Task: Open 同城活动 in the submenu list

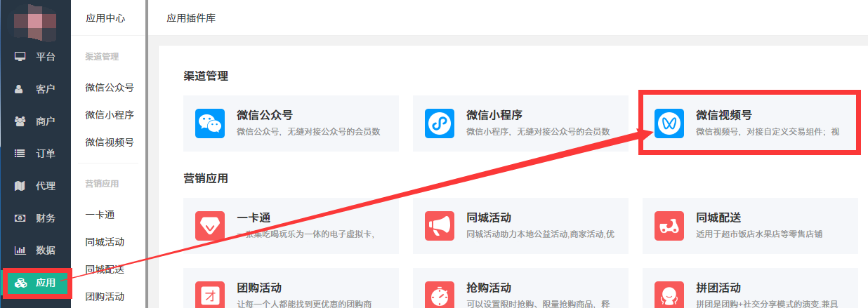Action: click(105, 242)
